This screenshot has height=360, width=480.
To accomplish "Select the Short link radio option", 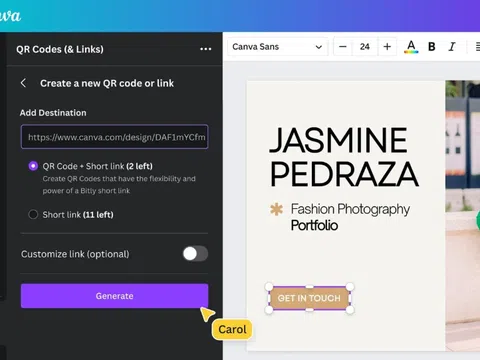I will pyautogui.click(x=33, y=214).
